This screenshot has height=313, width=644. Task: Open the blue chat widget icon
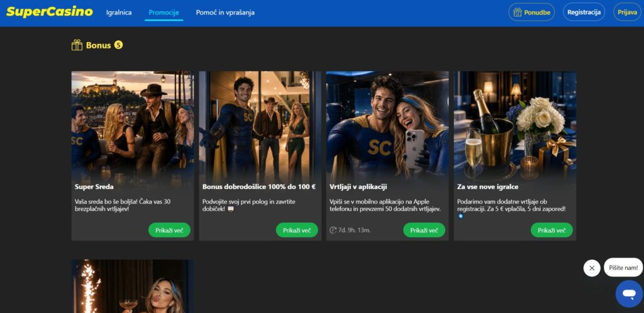point(629,293)
